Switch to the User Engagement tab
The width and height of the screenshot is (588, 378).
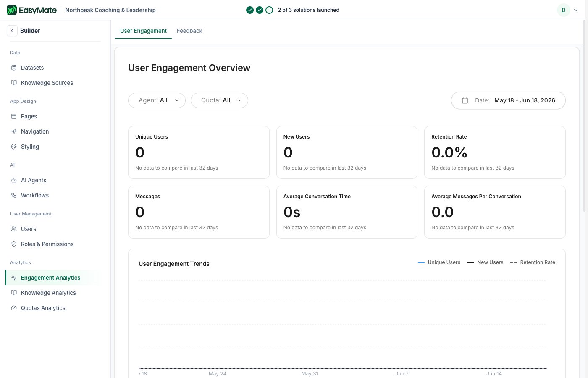coord(143,31)
